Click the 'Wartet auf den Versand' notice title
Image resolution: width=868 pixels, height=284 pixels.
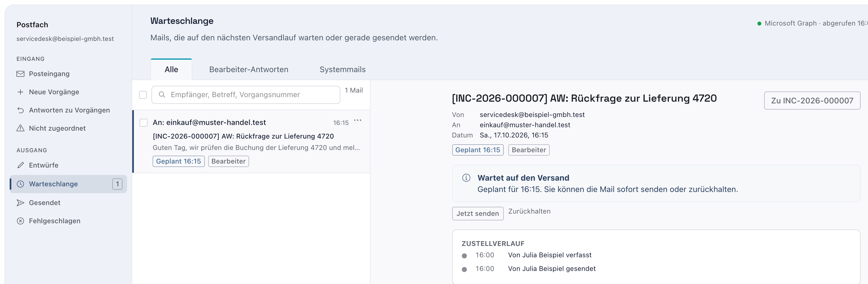tap(523, 178)
